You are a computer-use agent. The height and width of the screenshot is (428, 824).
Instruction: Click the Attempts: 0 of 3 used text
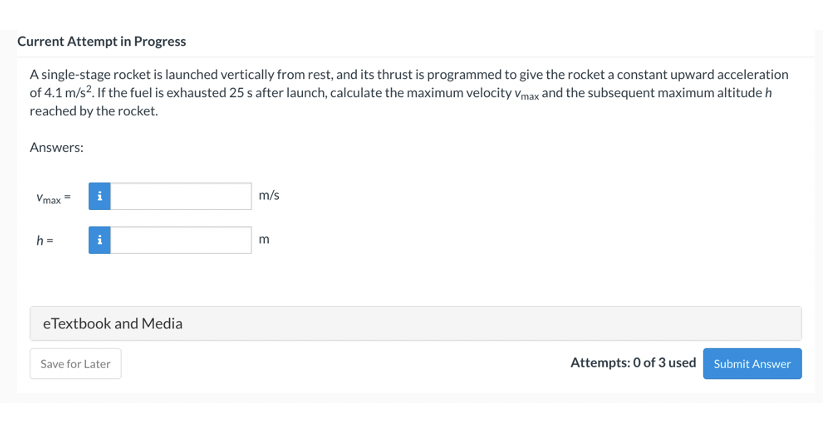pos(633,363)
